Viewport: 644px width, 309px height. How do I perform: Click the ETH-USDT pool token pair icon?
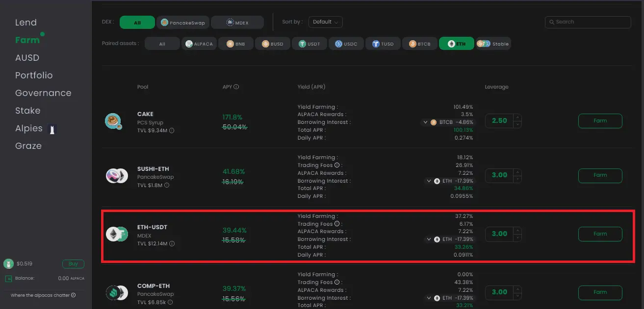tap(117, 234)
